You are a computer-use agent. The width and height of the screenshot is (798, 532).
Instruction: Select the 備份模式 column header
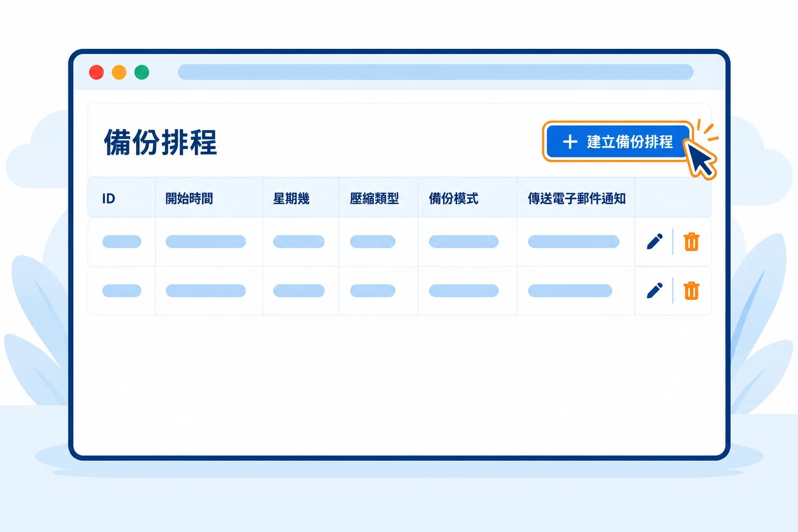click(x=454, y=198)
